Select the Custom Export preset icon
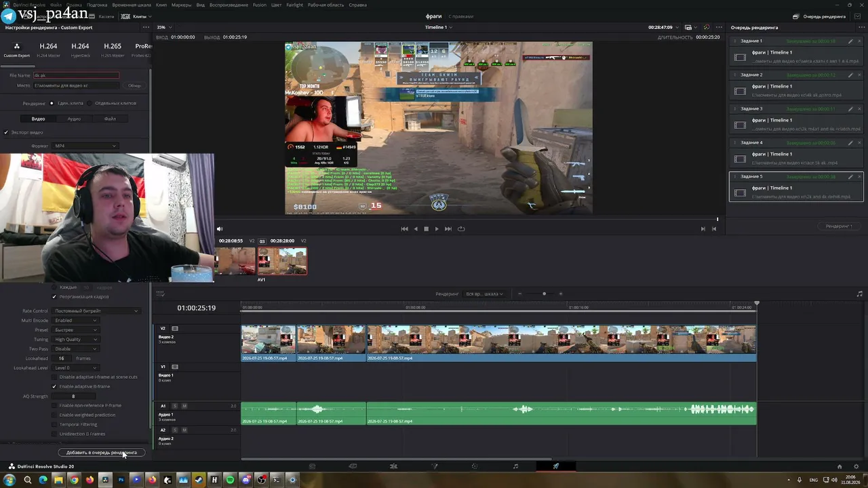This screenshot has height=488, width=868. click(17, 47)
